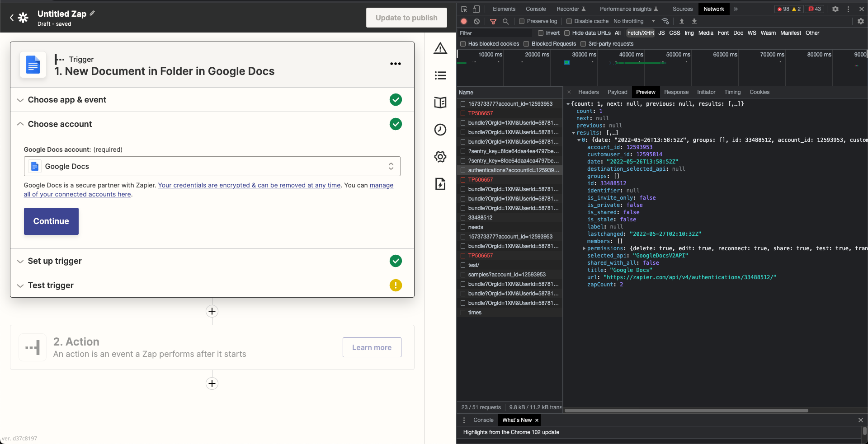Check the Invert filter checkbox
Screen dimensions: 868x444
[541, 33]
